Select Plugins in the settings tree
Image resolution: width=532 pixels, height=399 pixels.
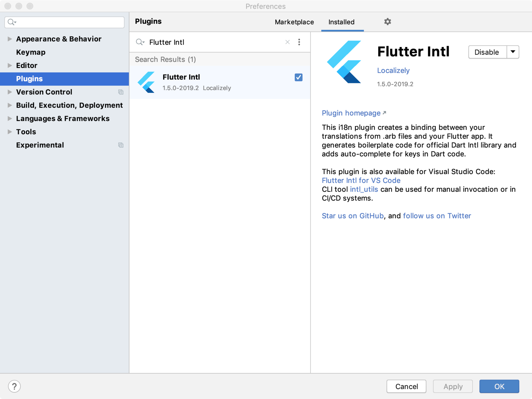click(x=64, y=79)
